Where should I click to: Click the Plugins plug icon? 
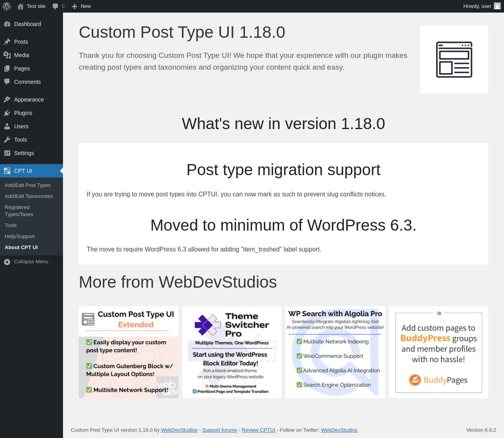(x=7, y=113)
